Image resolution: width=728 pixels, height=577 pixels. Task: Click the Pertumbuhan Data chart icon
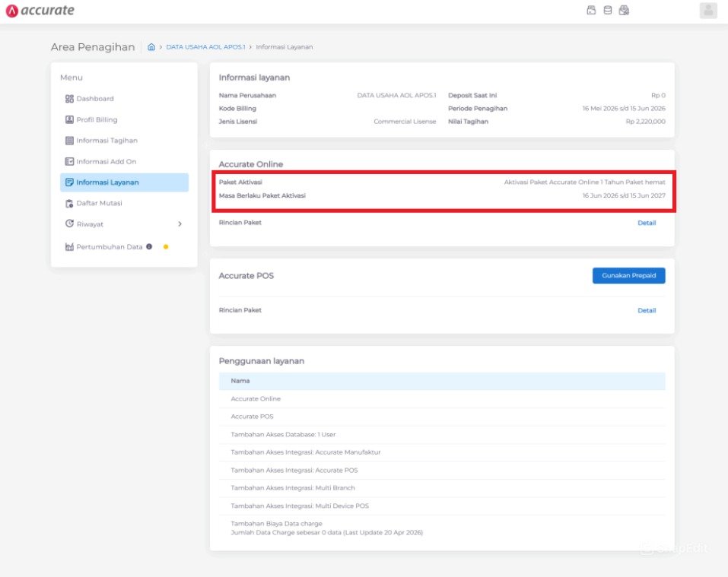(69, 247)
